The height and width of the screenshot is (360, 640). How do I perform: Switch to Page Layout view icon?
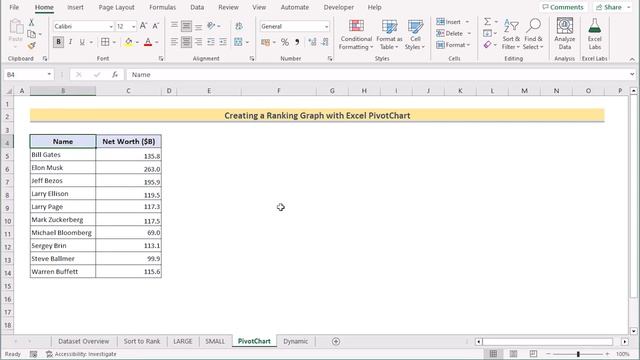(513, 354)
